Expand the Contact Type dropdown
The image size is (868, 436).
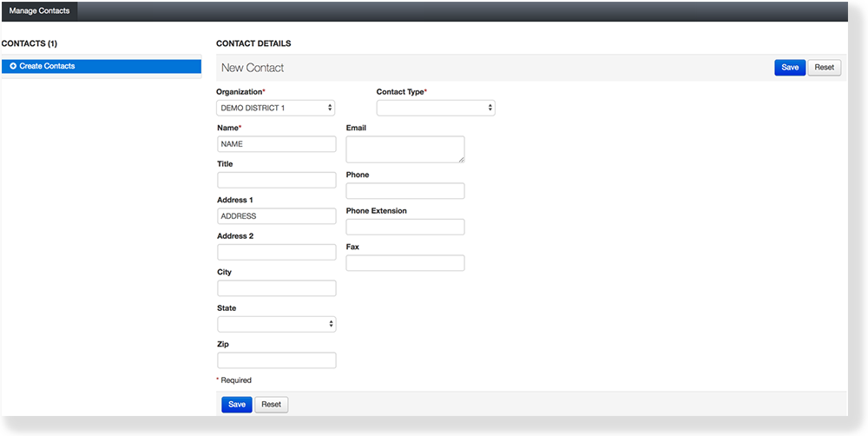[x=435, y=108]
